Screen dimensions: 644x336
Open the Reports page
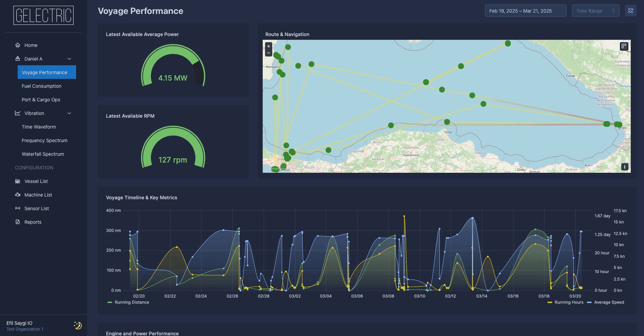33,222
